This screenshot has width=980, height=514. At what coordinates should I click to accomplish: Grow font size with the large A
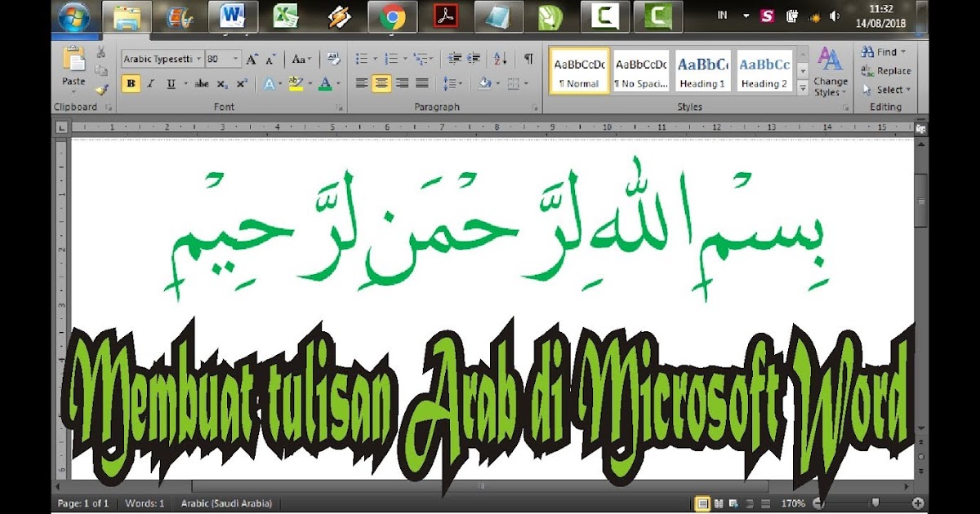(x=252, y=60)
